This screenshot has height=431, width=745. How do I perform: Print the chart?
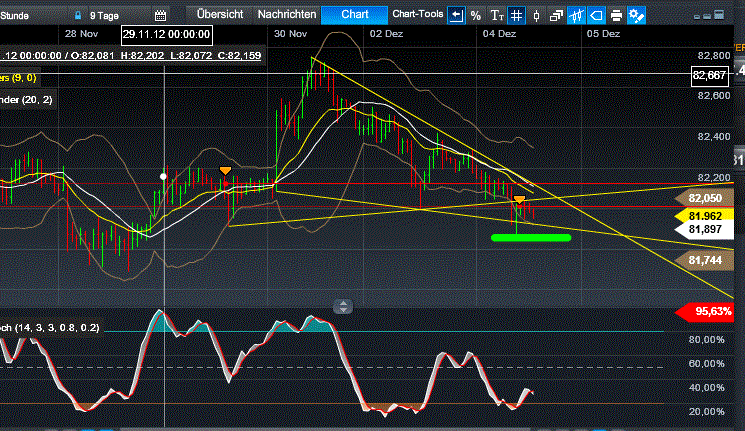(617, 15)
